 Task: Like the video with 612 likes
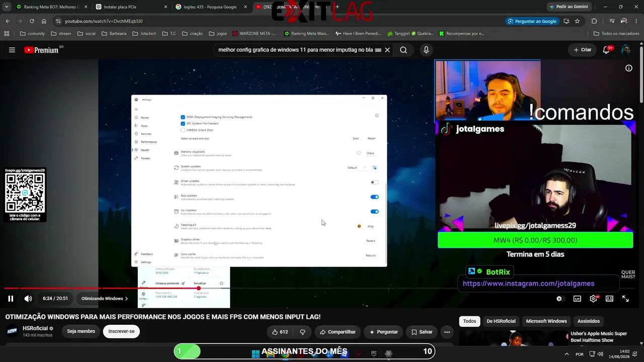point(280,332)
